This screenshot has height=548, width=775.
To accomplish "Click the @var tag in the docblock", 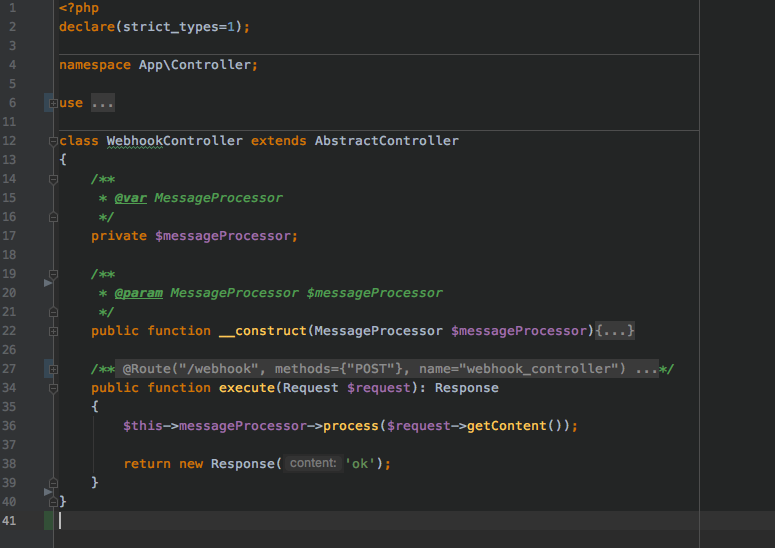I will click(x=130, y=198).
